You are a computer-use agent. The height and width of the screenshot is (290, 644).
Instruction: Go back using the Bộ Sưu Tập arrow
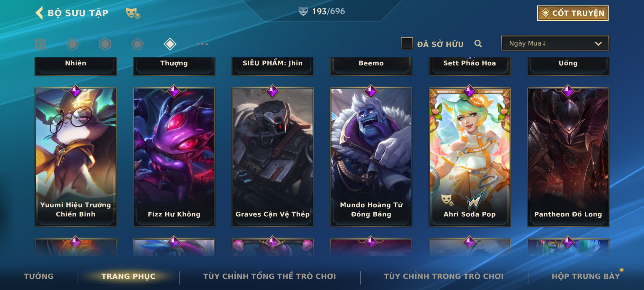click(x=39, y=13)
